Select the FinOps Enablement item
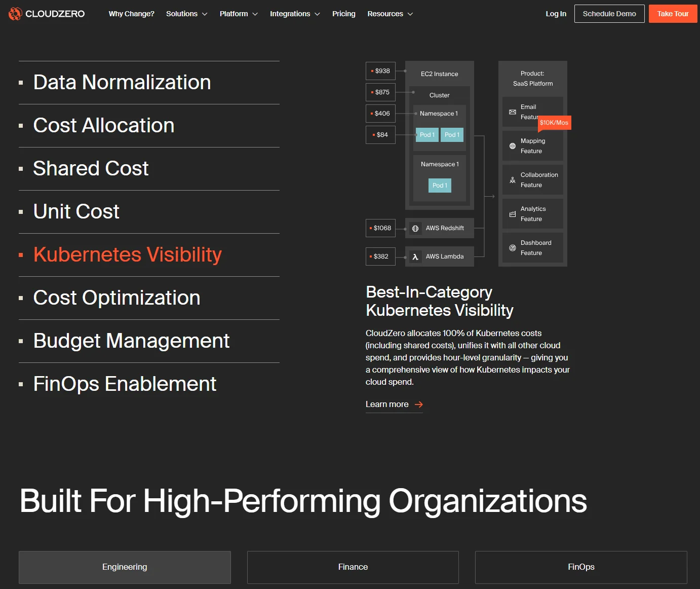700x589 pixels. [149, 384]
